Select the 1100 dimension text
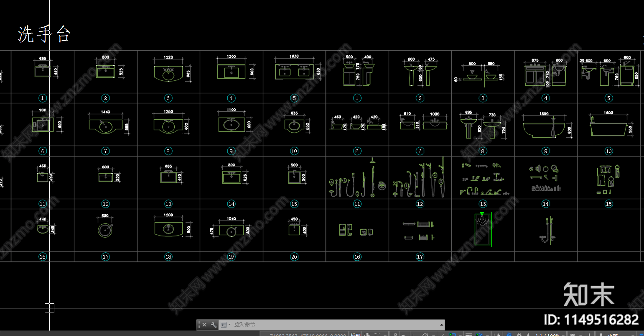The height and width of the screenshot is (336, 644). tap(231, 110)
